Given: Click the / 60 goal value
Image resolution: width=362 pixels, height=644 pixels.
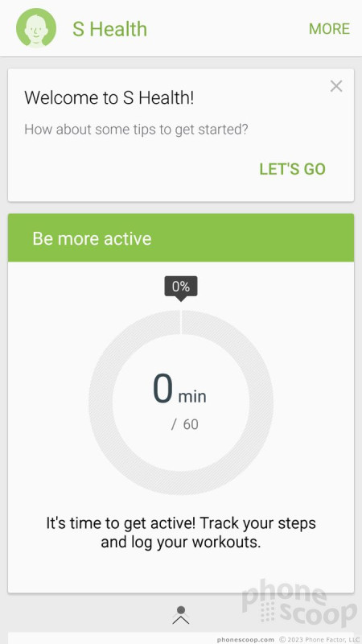Looking at the screenshot, I should click(x=185, y=424).
